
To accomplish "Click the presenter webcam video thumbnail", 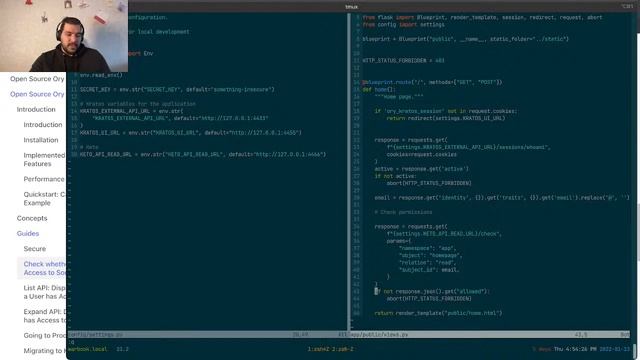I will click(64, 36).
